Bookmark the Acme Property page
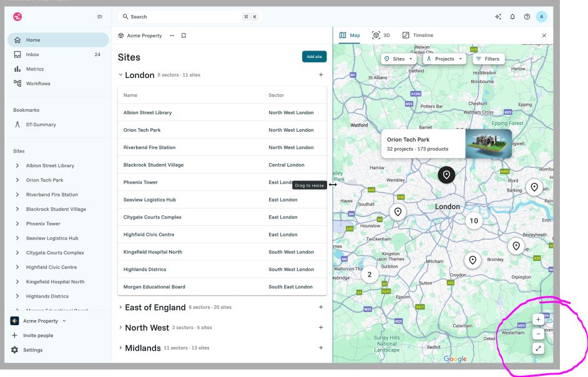The width and height of the screenshot is (588, 377). (184, 36)
